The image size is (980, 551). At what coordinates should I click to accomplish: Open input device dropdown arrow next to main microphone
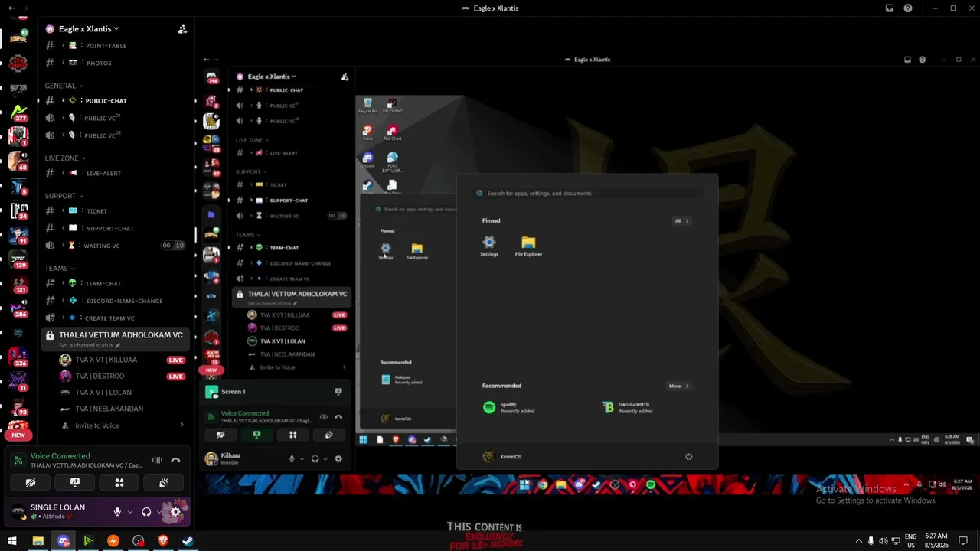[x=129, y=512]
